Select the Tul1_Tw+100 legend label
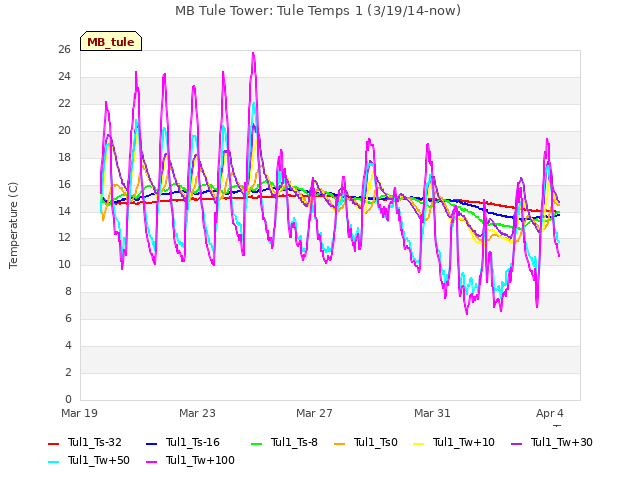 tap(200, 460)
